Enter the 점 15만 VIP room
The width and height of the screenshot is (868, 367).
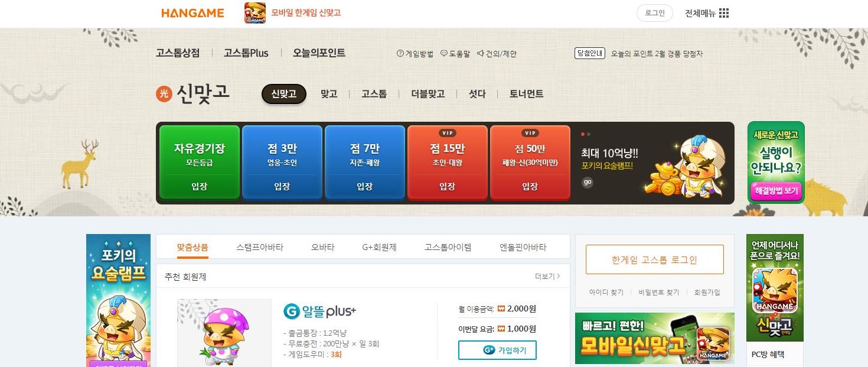point(448,162)
